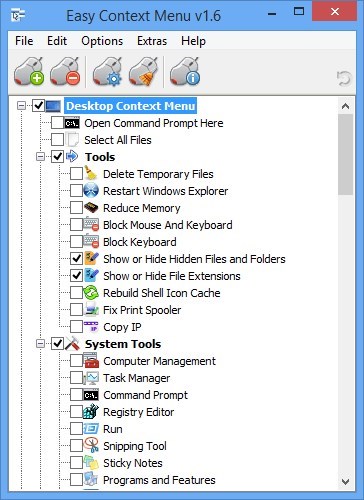
Task: Click the scrollbar down arrow
Action: pyautogui.click(x=346, y=482)
